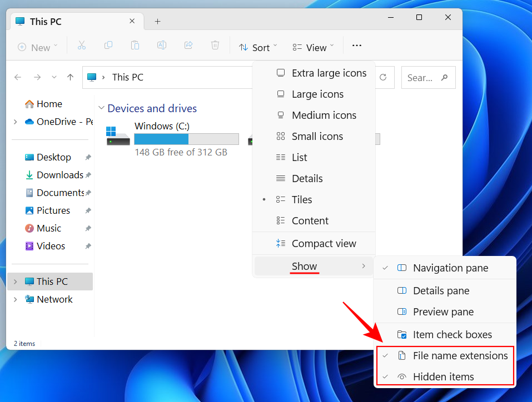The image size is (532, 402).
Task: Click the Copy icon on the toolbar
Action: 108,47
